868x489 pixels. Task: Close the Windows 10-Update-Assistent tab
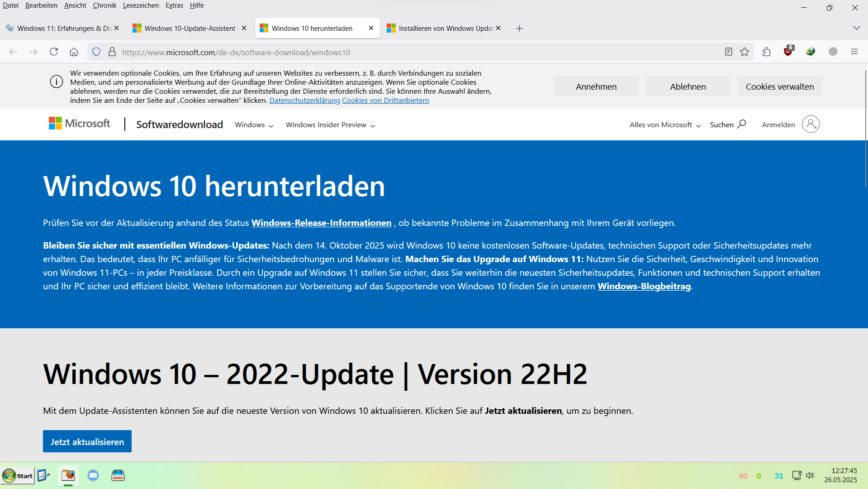point(244,28)
